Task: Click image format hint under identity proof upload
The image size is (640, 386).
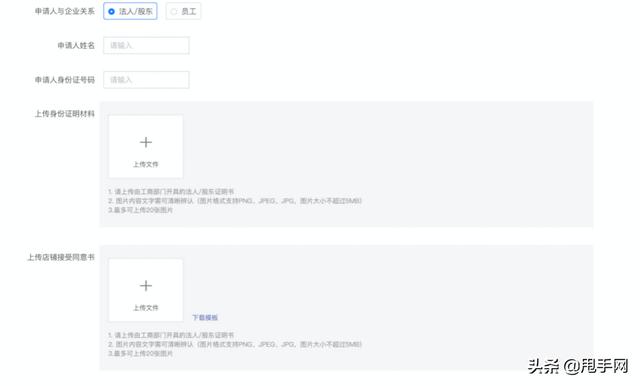Action: tap(235, 201)
